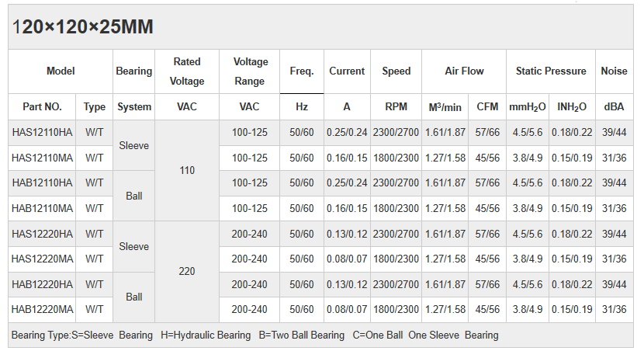Screen dimensions: 644x358
Task: Select the HAS12110MA part number
Action: tap(43, 158)
